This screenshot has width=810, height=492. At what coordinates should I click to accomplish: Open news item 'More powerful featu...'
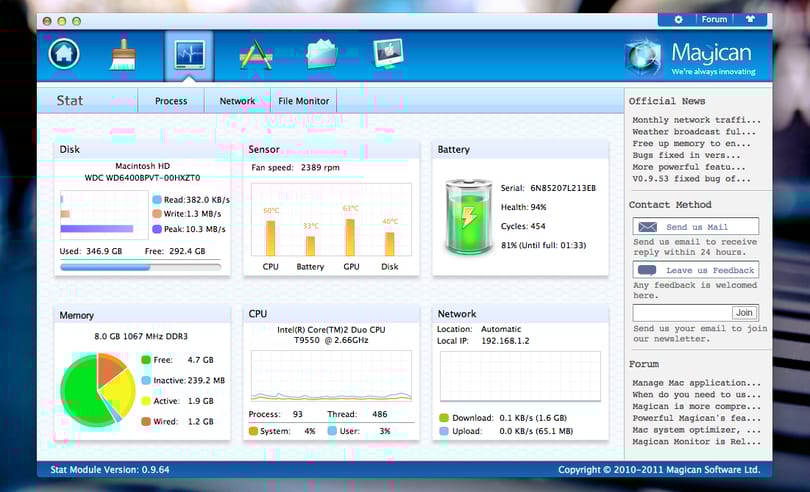pyautogui.click(x=689, y=167)
